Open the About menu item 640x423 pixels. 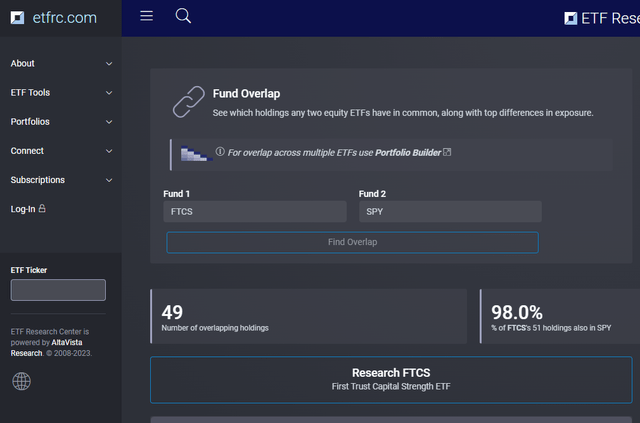tap(22, 63)
